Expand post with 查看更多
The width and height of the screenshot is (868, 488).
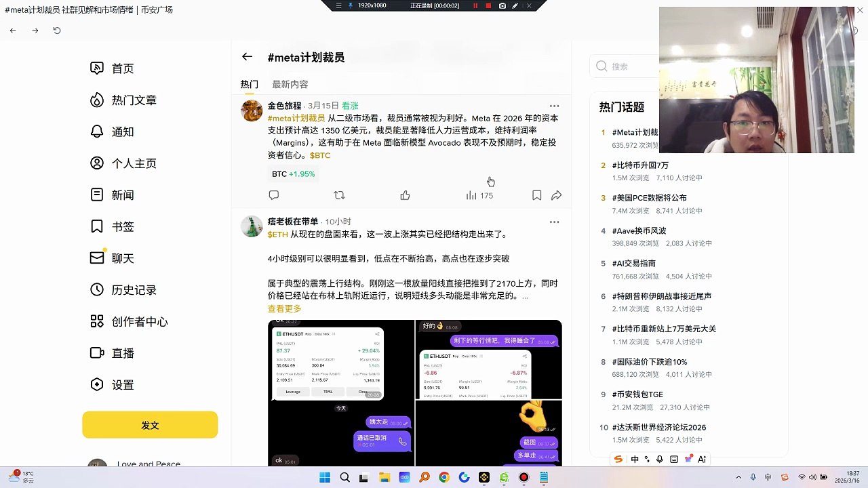click(x=284, y=308)
